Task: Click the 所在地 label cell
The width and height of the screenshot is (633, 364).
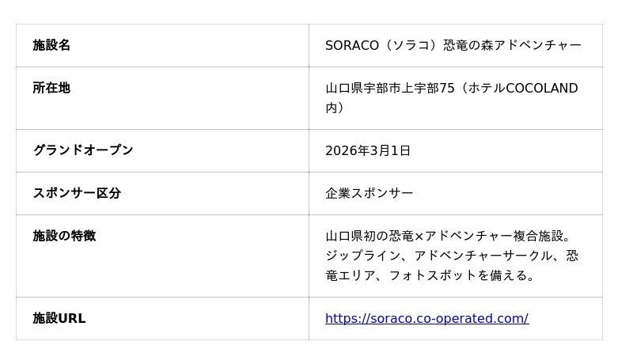Action: tap(51, 88)
